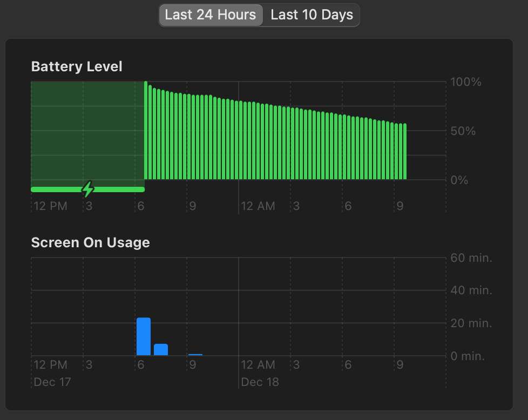The image size is (528, 420).
Task: Click the Dec 17 date label
Action: click(x=52, y=382)
